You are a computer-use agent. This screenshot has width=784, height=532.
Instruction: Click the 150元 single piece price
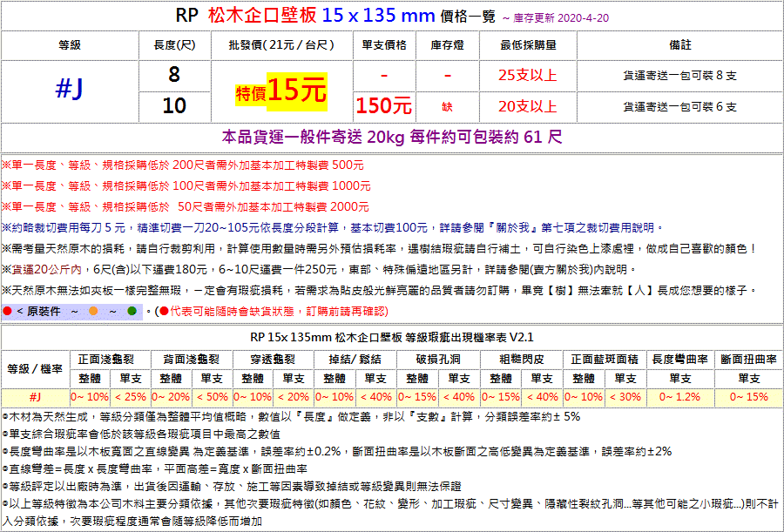tap(384, 106)
